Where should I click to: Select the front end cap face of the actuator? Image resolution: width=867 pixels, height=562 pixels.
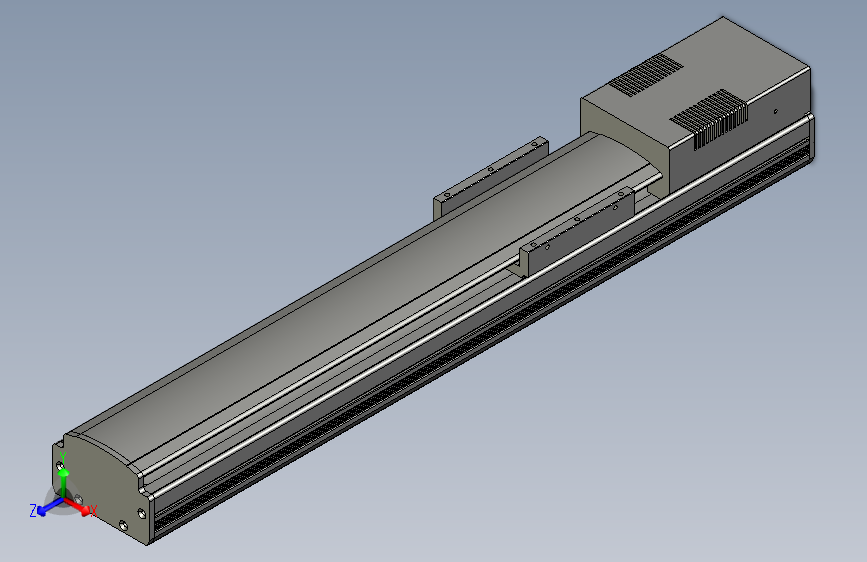click(102, 487)
